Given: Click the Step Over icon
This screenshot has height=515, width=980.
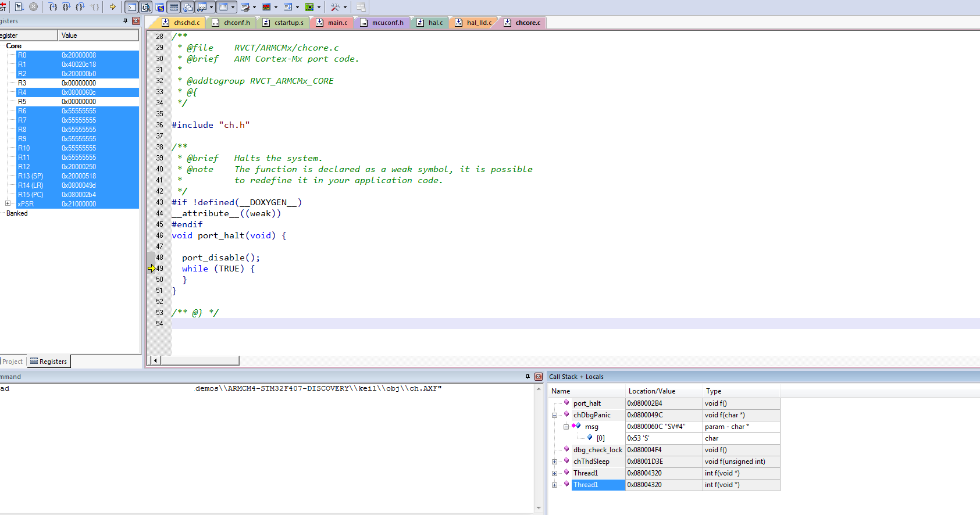Looking at the screenshot, I should 66,7.
